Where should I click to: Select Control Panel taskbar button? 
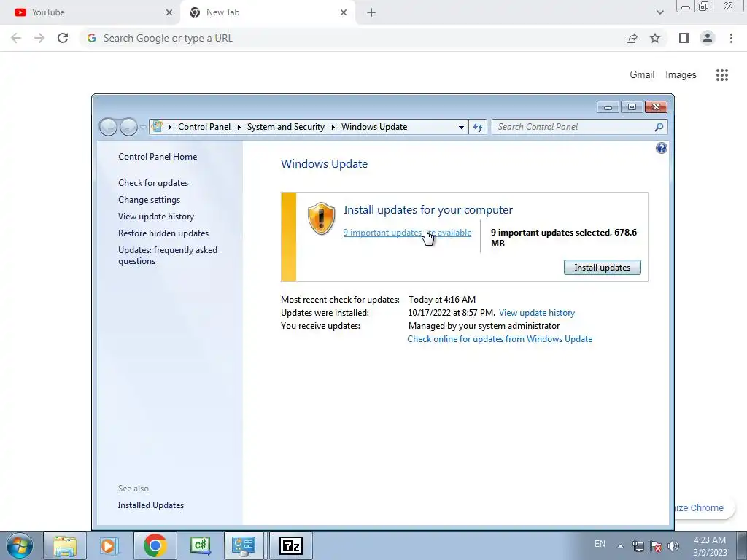click(244, 545)
